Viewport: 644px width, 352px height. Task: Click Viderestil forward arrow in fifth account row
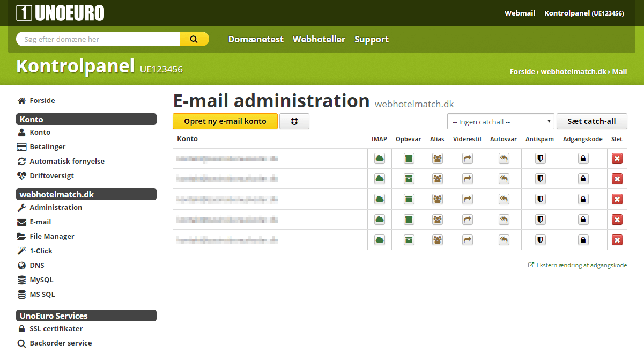[x=468, y=240]
